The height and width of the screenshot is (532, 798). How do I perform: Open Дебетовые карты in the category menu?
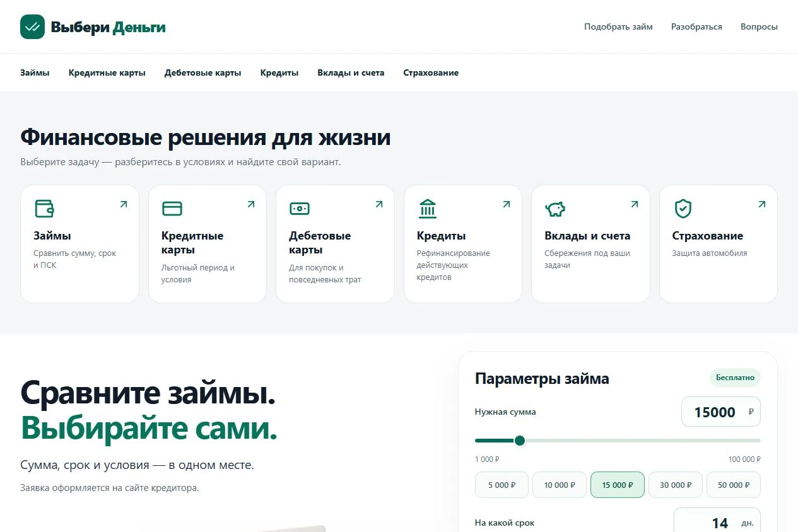pyautogui.click(x=203, y=72)
